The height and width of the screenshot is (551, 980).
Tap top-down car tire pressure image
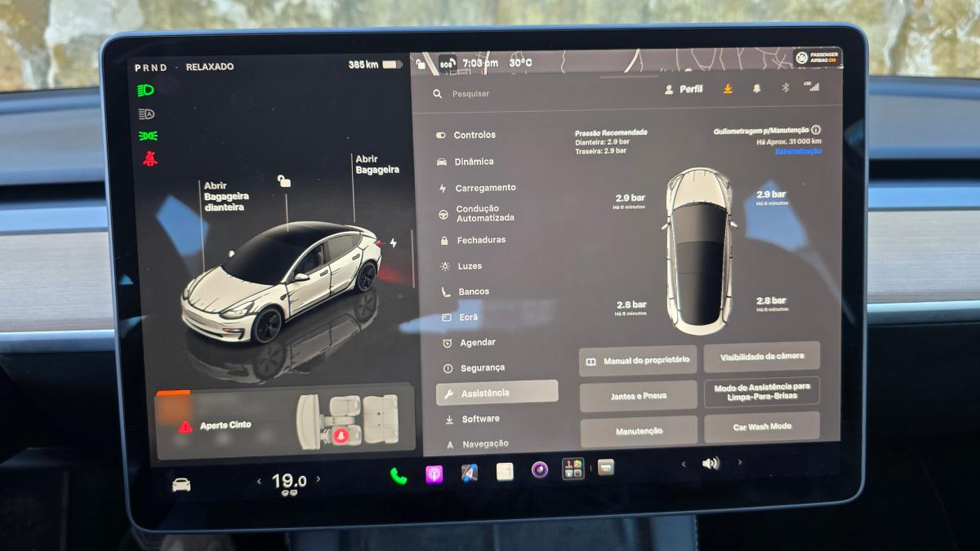[x=698, y=251]
